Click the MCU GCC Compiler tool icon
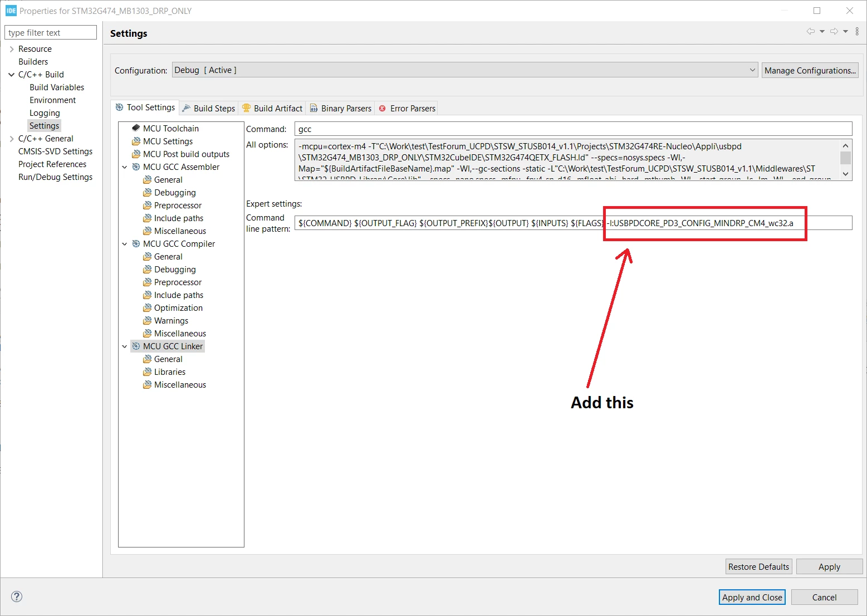Screen dimensions: 867x616 click(x=136, y=243)
